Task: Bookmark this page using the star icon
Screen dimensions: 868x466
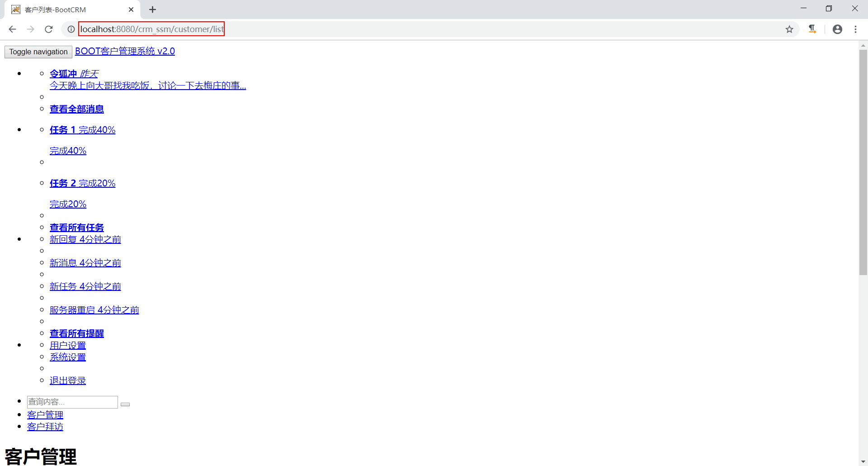Action: tap(789, 29)
